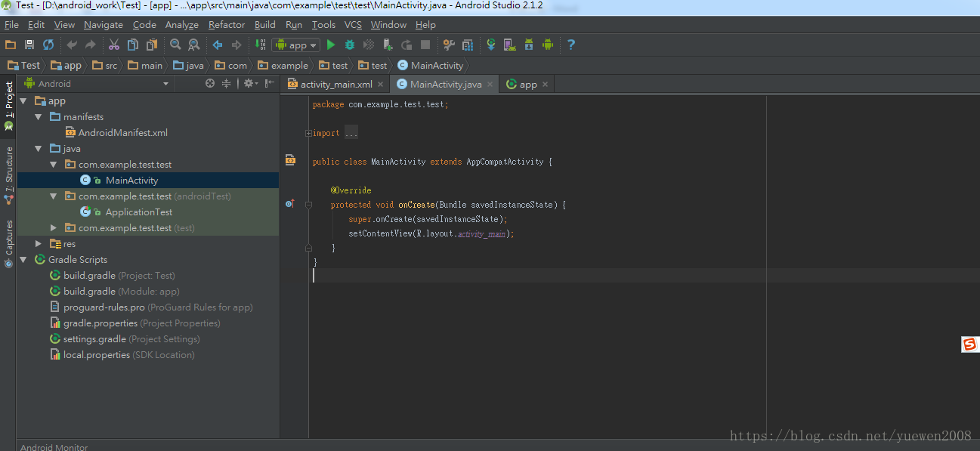This screenshot has height=451, width=980.
Task: Switch to the activity_main.xml tab
Action: point(335,85)
